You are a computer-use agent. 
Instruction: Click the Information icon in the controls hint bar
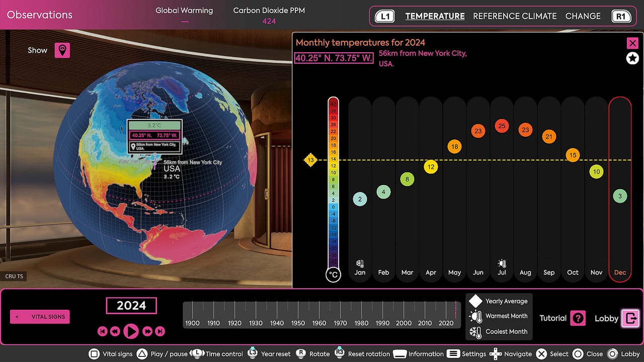399,354
